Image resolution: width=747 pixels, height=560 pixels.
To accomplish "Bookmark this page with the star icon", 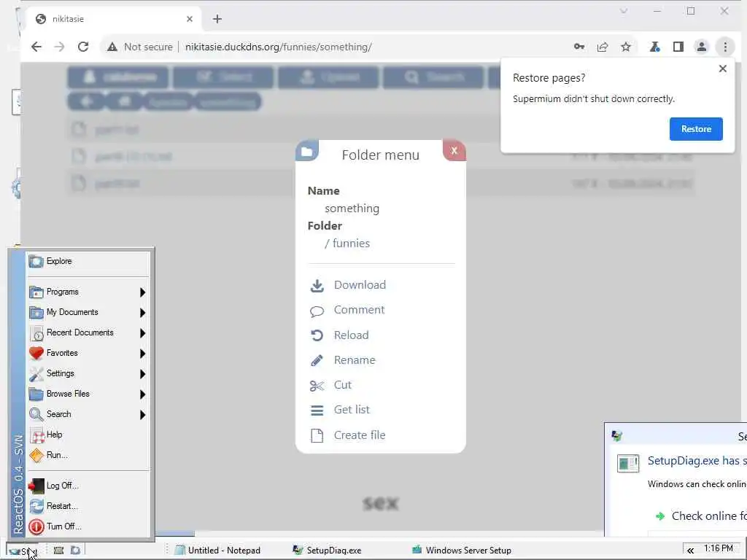I will [625, 47].
